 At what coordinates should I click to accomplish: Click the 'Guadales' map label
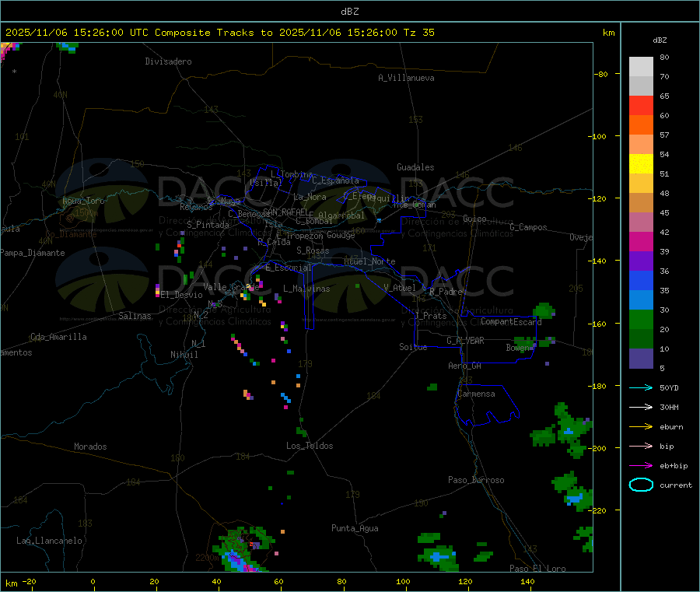415,167
